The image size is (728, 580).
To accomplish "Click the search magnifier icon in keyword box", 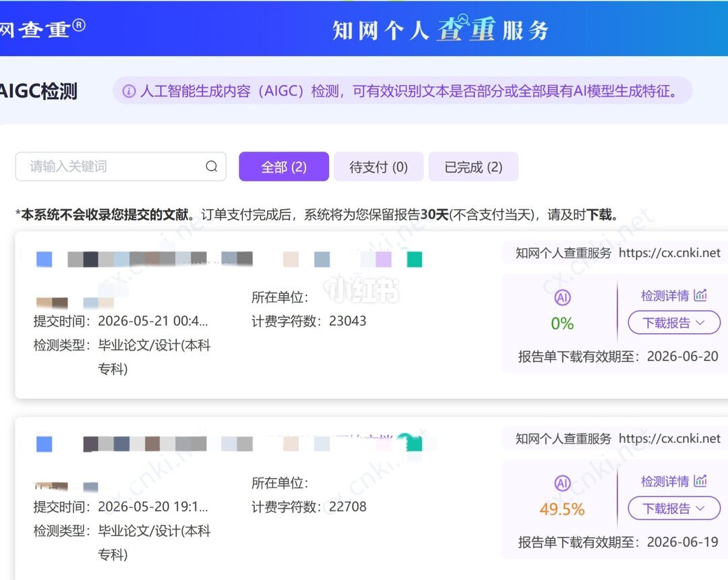I will click(211, 167).
